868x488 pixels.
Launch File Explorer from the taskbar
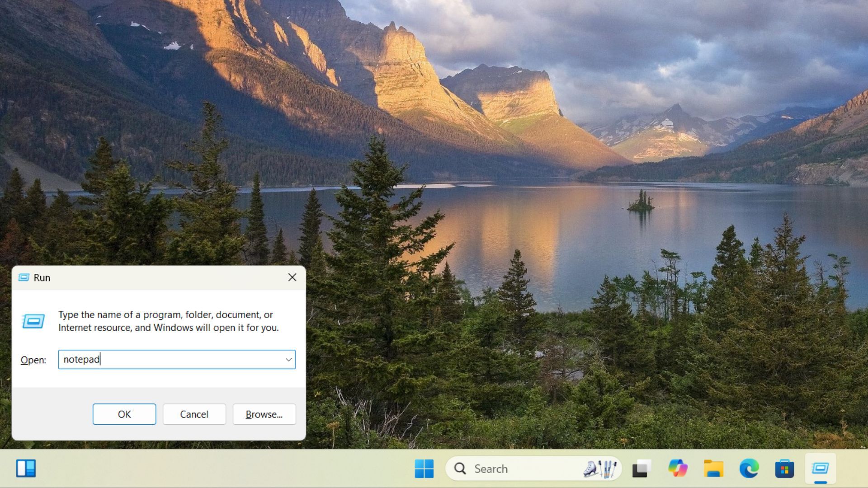(x=713, y=469)
